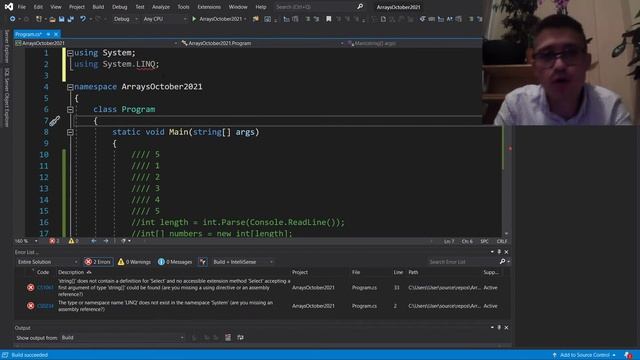Toggle the Error List build filter icon
The image size is (640, 360).
point(203,262)
